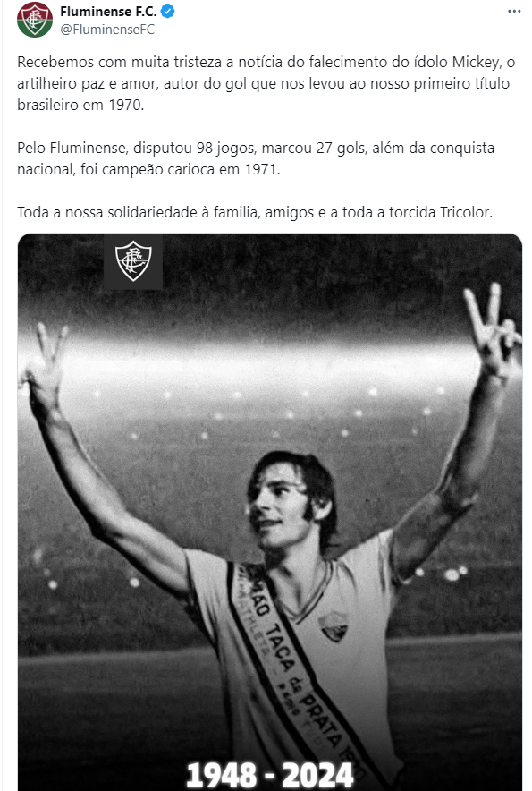Click the player's jersey badge in photo
This screenshot has width=532, height=791.
pos(334,625)
